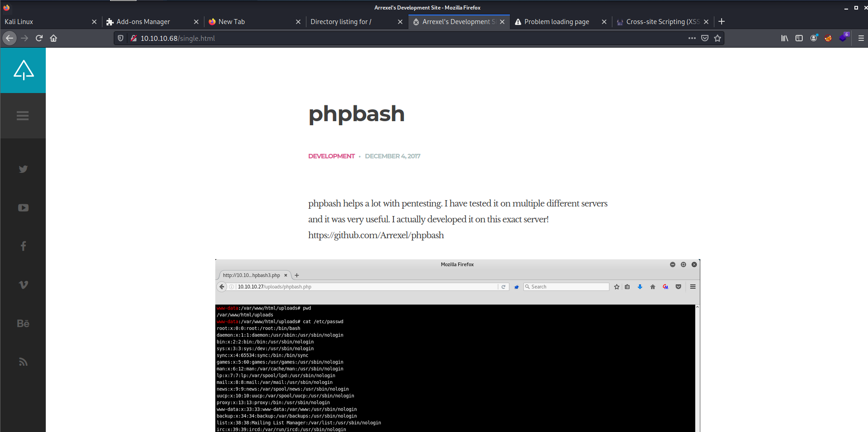Open the Vimeo link in sidebar
Viewport: 868px width, 432px height.
pyautogui.click(x=23, y=285)
